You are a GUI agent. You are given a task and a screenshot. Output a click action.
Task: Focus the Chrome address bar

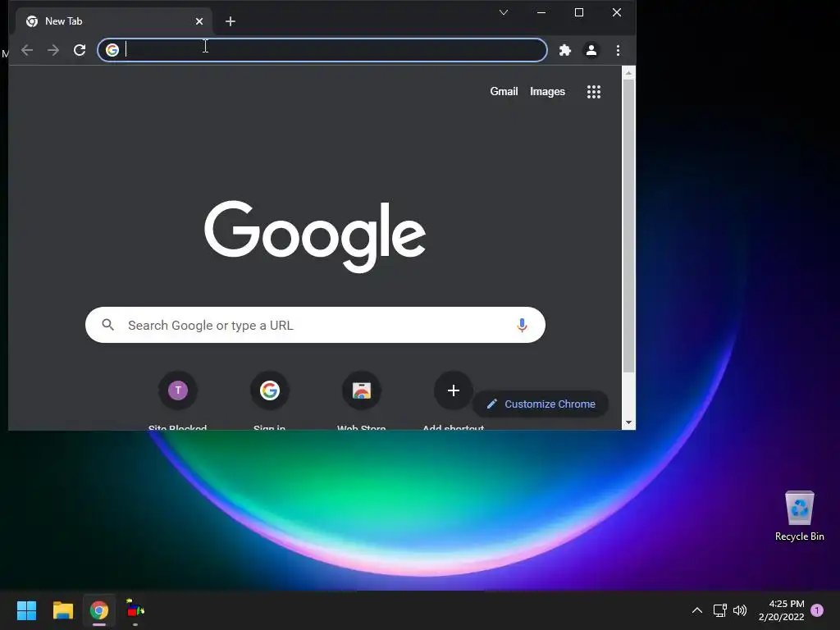click(322, 50)
